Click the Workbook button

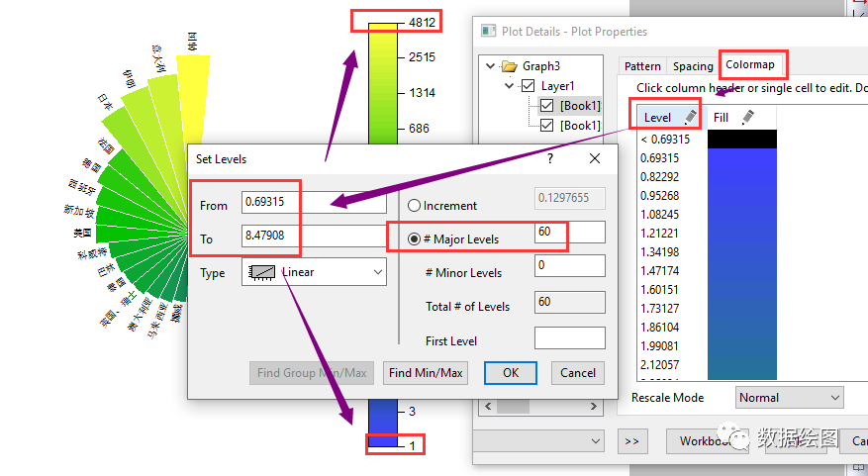tap(707, 441)
